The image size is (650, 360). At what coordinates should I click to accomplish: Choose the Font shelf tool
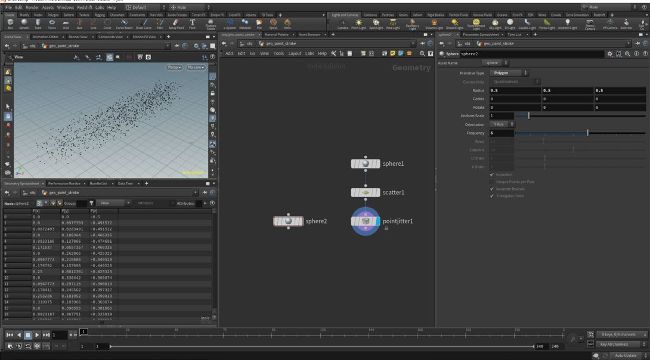[192, 24]
